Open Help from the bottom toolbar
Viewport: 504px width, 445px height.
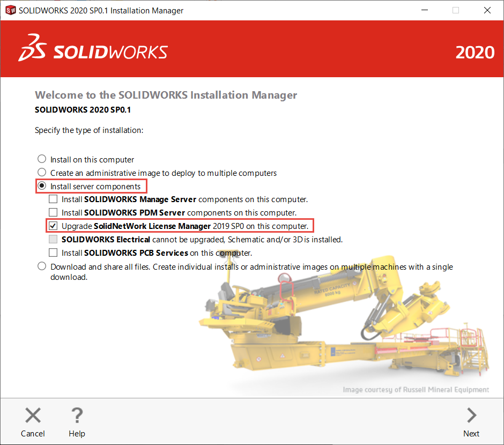77,422
